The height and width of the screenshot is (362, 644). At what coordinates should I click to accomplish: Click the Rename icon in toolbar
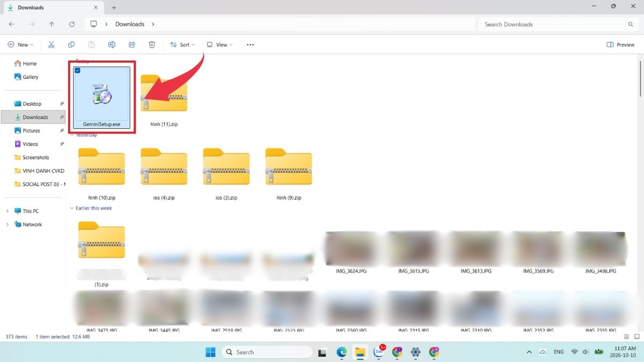tap(112, 45)
